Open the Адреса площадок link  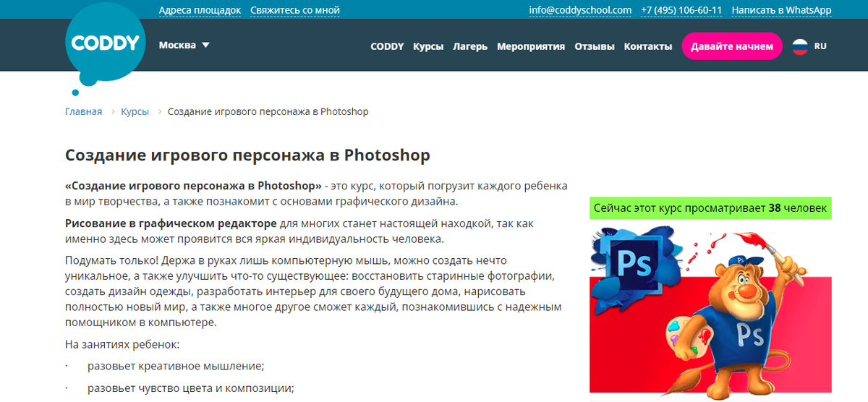pyautogui.click(x=200, y=10)
